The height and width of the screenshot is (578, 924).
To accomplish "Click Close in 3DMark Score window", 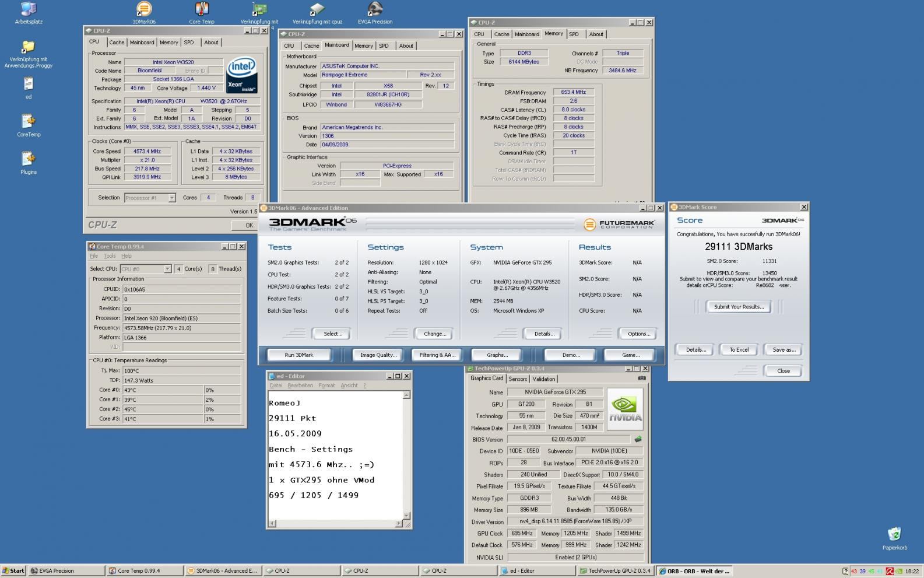I will pyautogui.click(x=784, y=370).
